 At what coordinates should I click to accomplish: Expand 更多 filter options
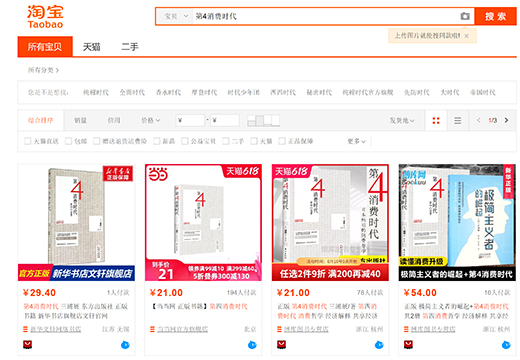(x=356, y=141)
